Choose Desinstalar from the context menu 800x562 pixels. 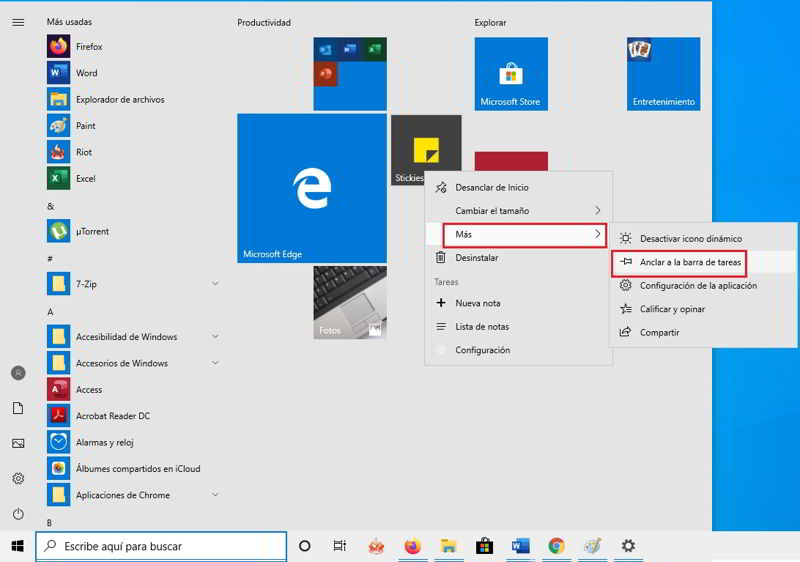[476, 257]
